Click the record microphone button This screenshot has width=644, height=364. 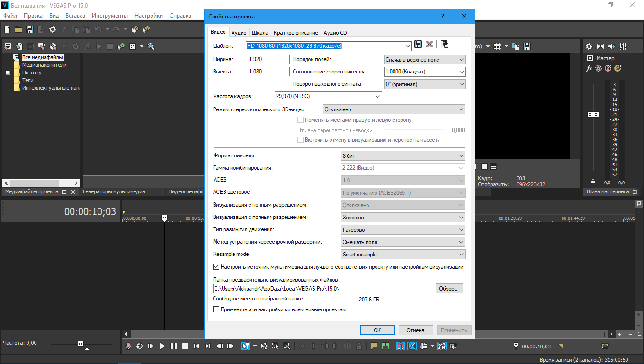[x=128, y=346]
